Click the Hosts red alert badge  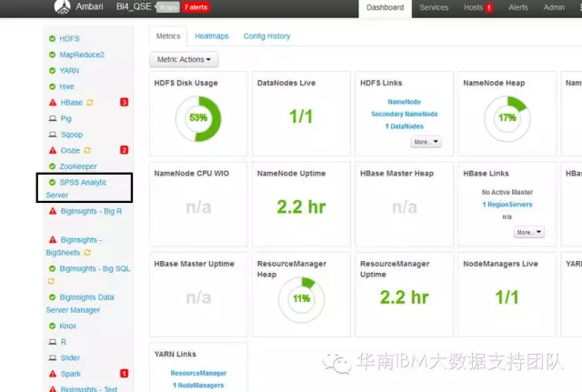click(x=489, y=8)
